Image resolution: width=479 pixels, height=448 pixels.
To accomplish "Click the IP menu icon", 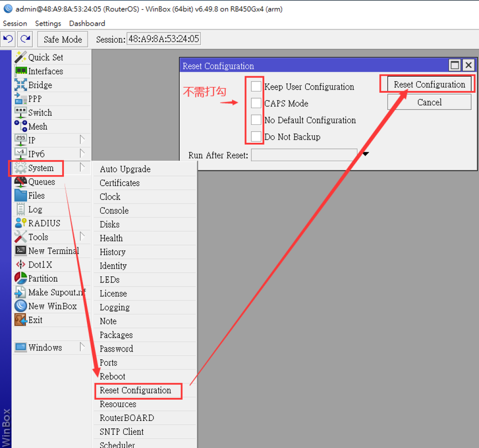I will click(x=20, y=140).
